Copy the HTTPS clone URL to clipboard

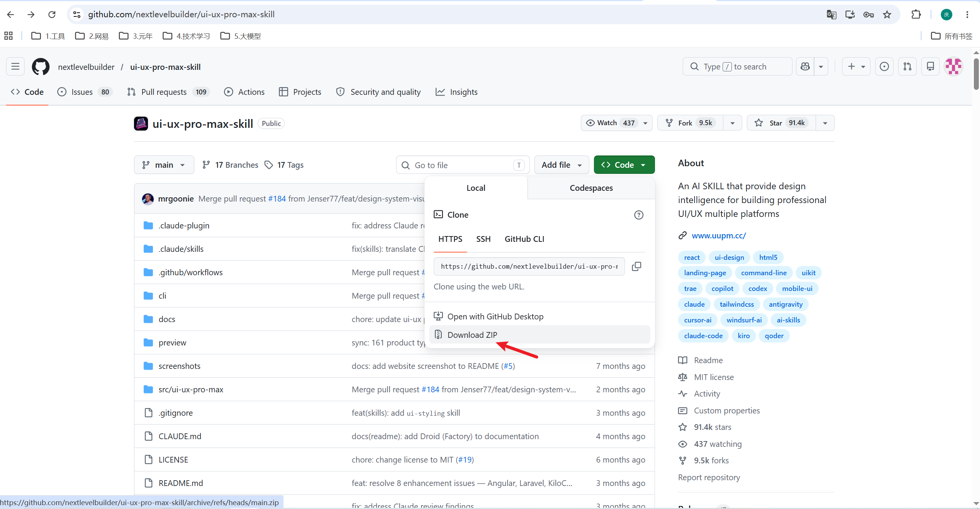coord(637,266)
